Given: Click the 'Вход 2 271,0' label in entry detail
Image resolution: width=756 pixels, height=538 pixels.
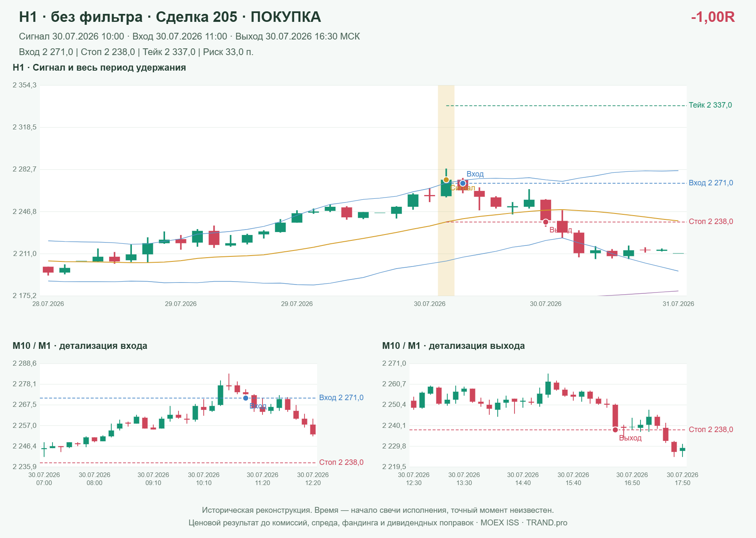Looking at the screenshot, I should 341,398.
